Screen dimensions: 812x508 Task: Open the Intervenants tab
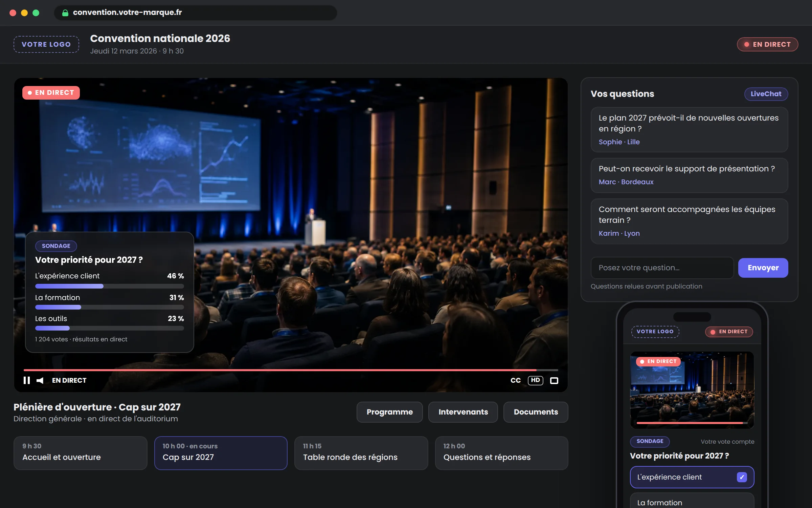pos(463,412)
